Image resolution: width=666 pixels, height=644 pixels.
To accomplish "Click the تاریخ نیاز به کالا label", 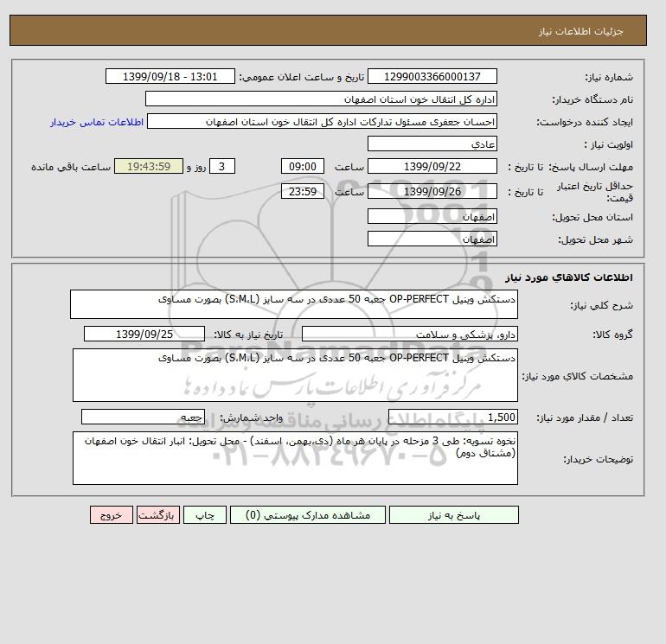I will tap(248, 335).
